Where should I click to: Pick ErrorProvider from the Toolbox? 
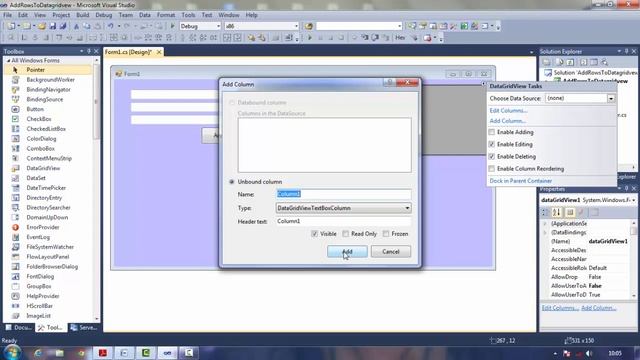[x=42, y=227]
